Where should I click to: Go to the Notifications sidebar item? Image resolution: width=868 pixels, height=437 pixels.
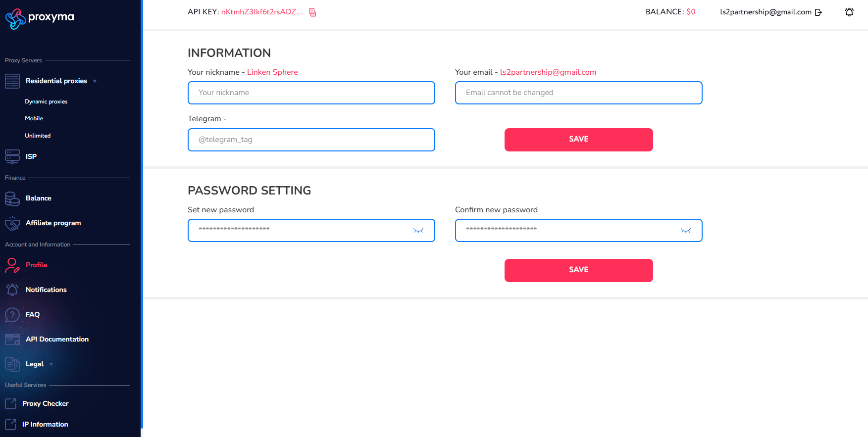click(x=46, y=290)
